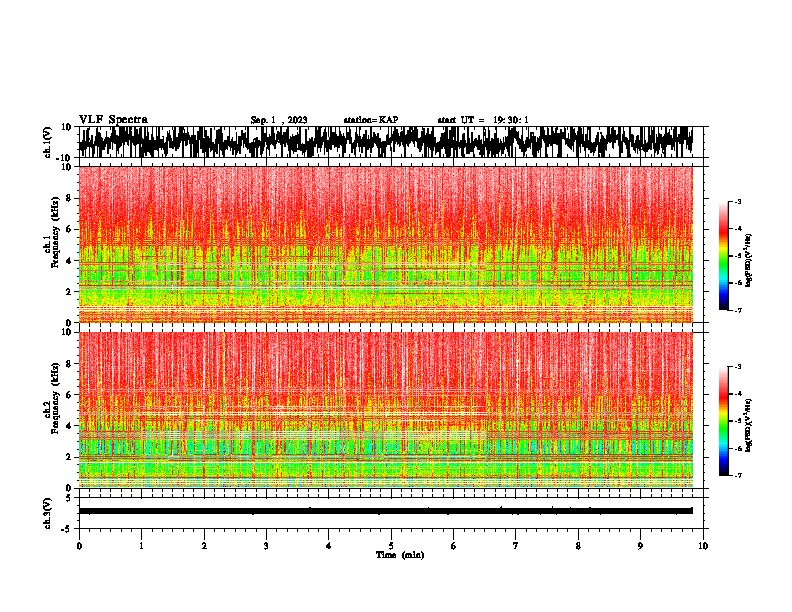Click the ch.2 colorbar scale
Viewport: 792px width, 612px height.
click(x=723, y=421)
